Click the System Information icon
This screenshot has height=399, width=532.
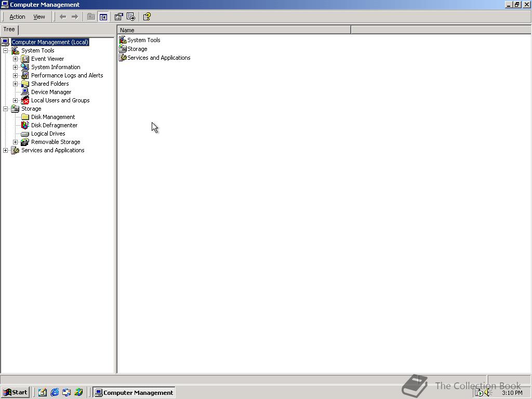click(x=25, y=67)
